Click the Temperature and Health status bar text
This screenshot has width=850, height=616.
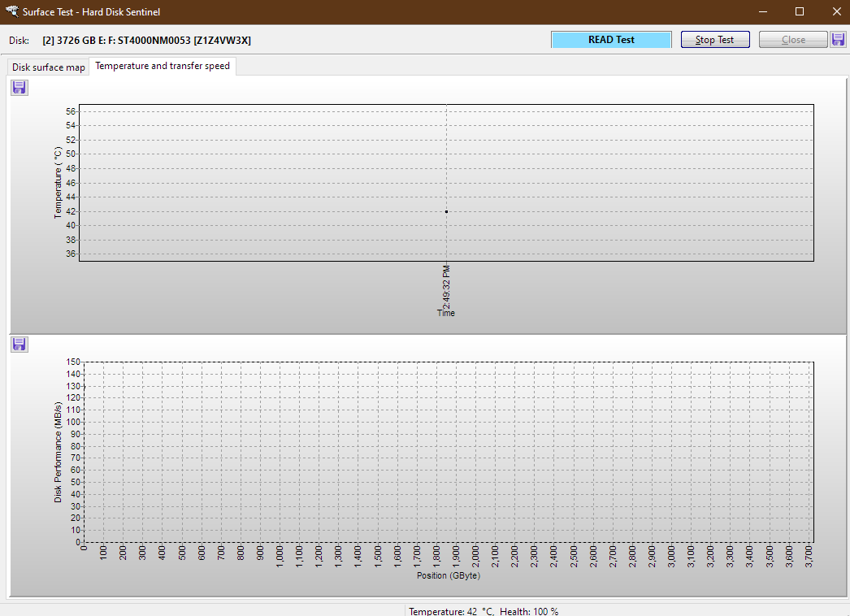click(484, 611)
